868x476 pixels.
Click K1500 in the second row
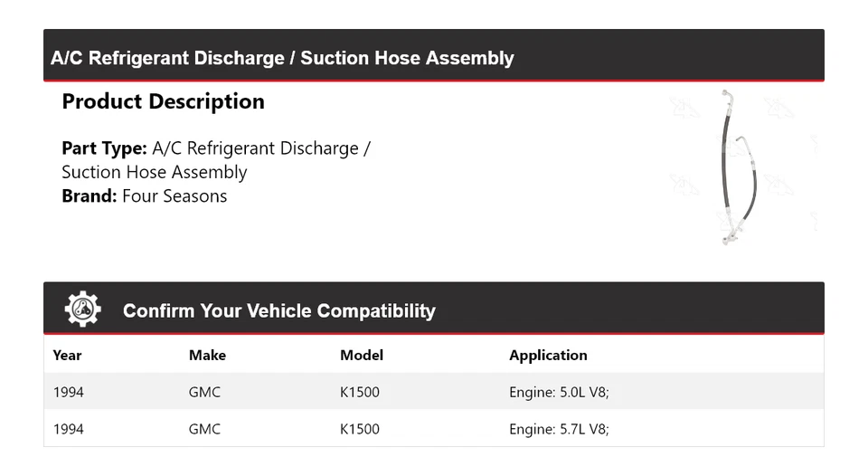pos(359,429)
